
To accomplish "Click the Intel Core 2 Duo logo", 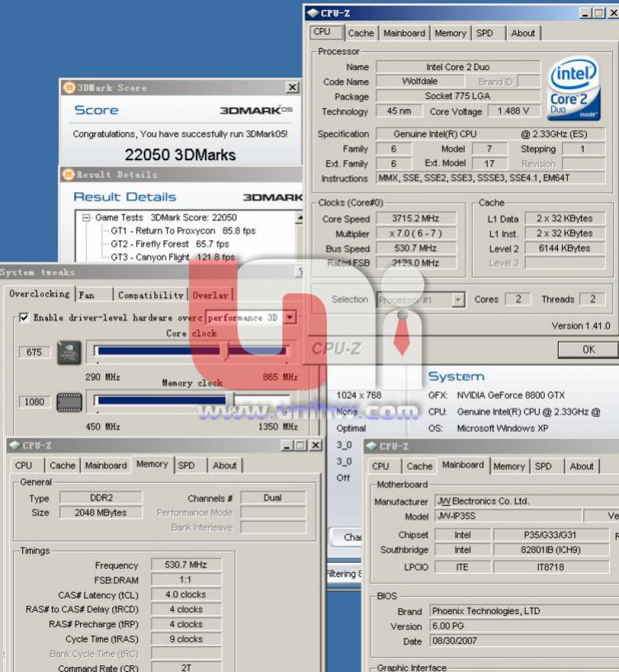I will (574, 89).
